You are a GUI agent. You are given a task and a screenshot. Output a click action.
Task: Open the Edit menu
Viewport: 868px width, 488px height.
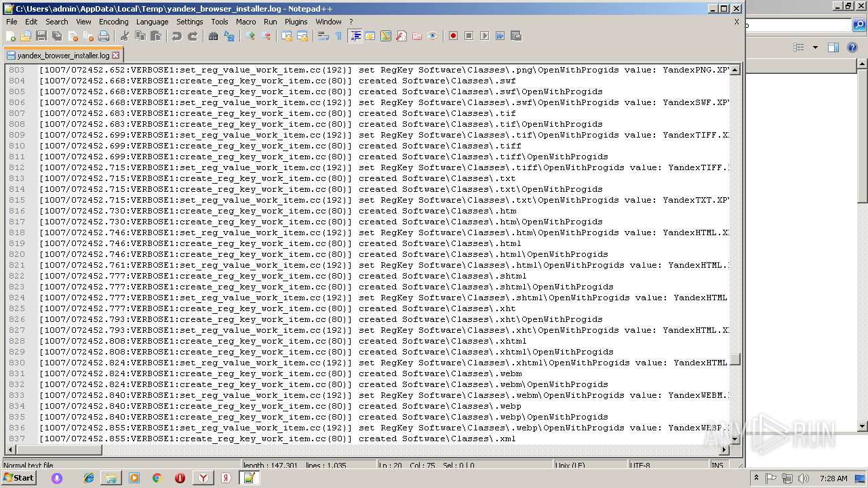(x=31, y=22)
